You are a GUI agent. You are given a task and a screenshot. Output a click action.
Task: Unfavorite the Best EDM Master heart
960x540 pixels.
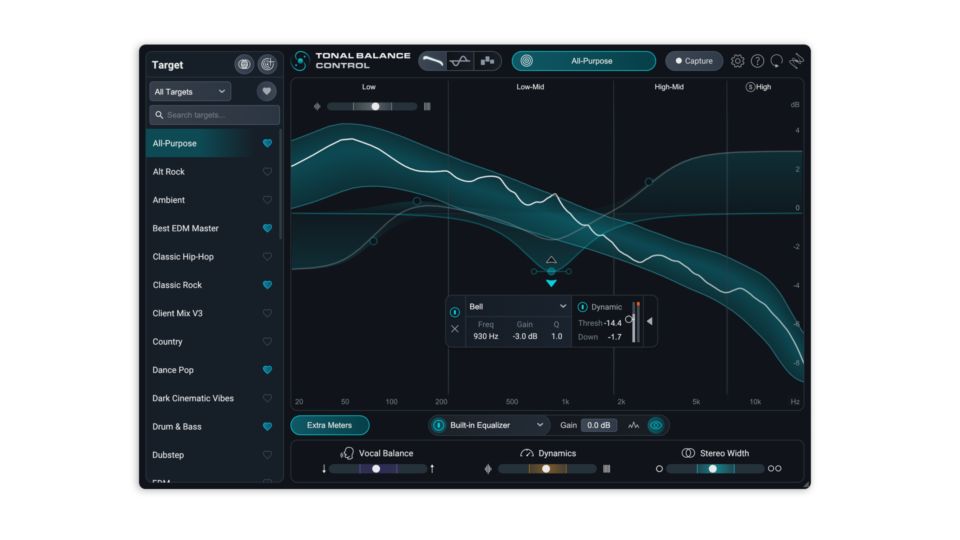pos(268,228)
